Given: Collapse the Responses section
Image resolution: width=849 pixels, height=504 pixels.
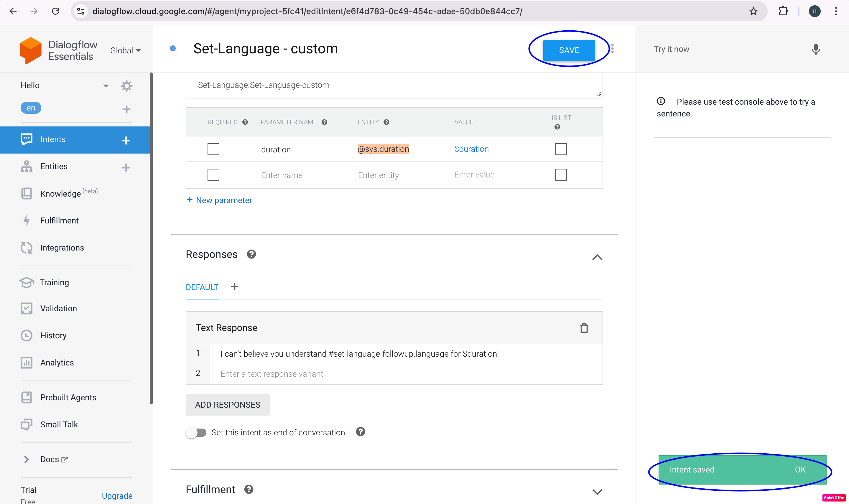Looking at the screenshot, I should tap(597, 257).
